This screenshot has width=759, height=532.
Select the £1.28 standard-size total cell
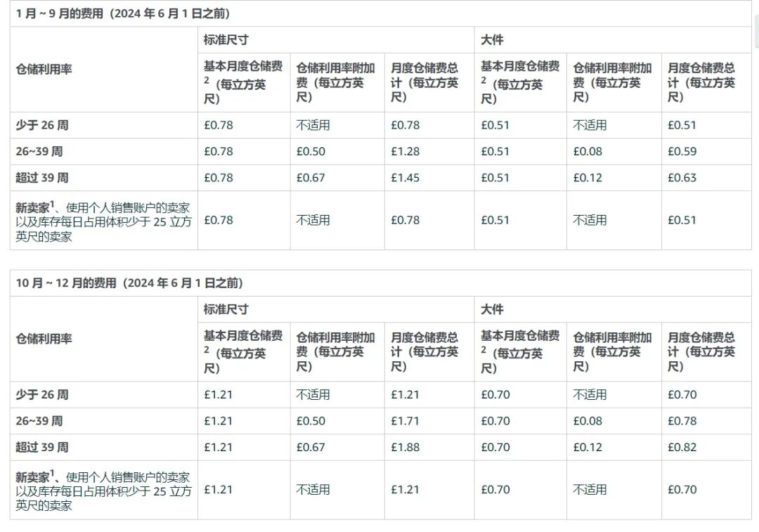coord(406,152)
